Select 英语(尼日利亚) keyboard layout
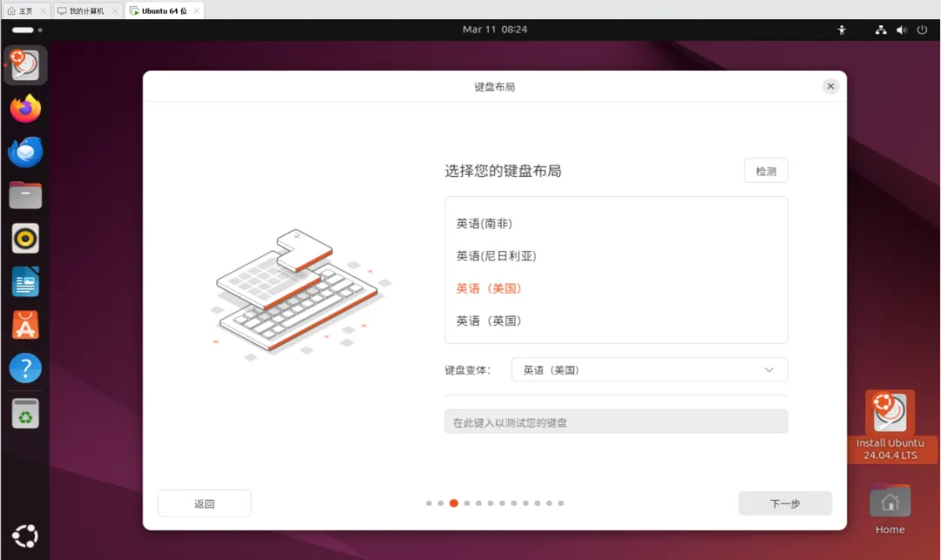Screen dimensions: 941x560 [x=616, y=256]
